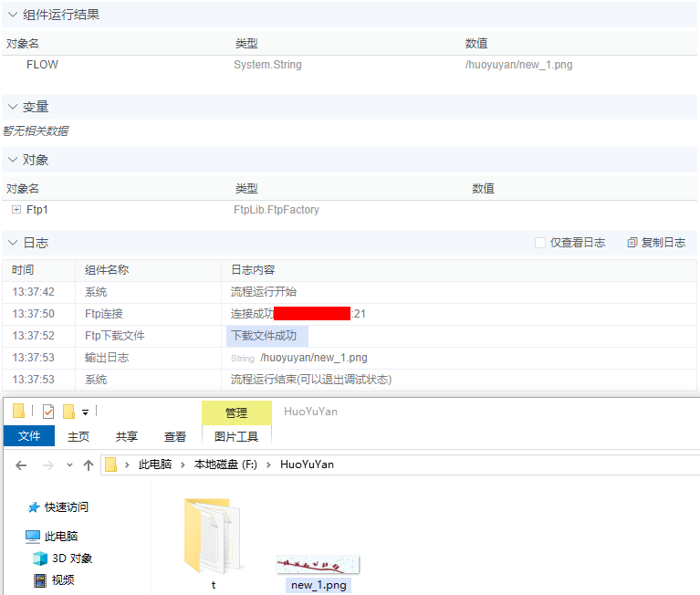Click the New Folder quick access icon
Image resolution: width=700 pixels, height=595 pixels.
pos(68,411)
